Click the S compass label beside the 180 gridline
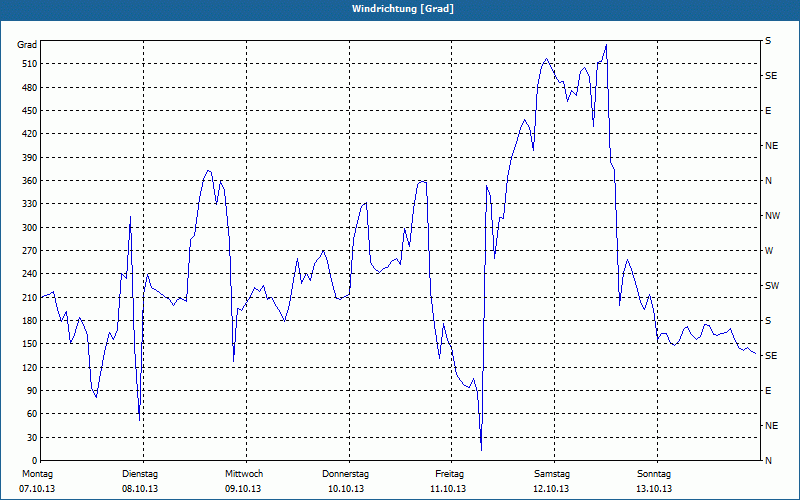 768,321
